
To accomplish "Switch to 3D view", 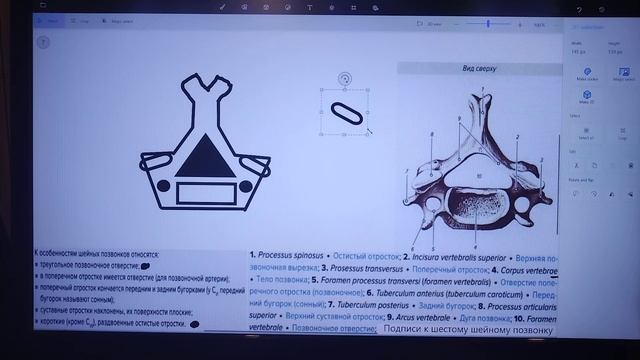I will (429, 24).
